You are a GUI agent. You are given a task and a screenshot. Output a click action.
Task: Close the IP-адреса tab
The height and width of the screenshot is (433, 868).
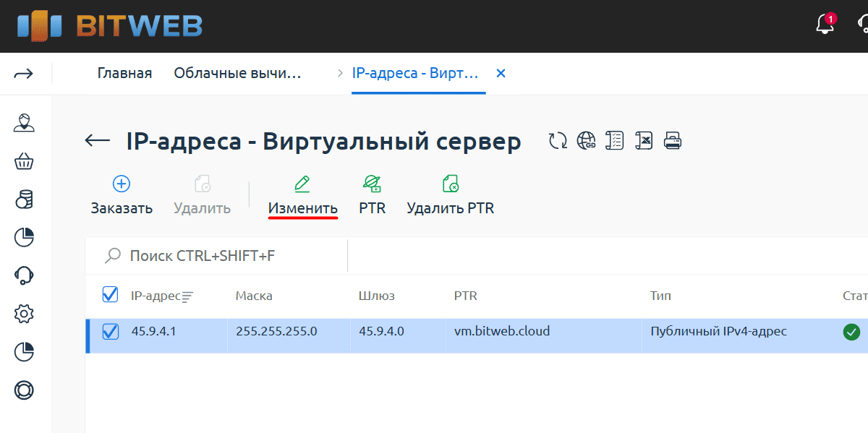tap(501, 74)
